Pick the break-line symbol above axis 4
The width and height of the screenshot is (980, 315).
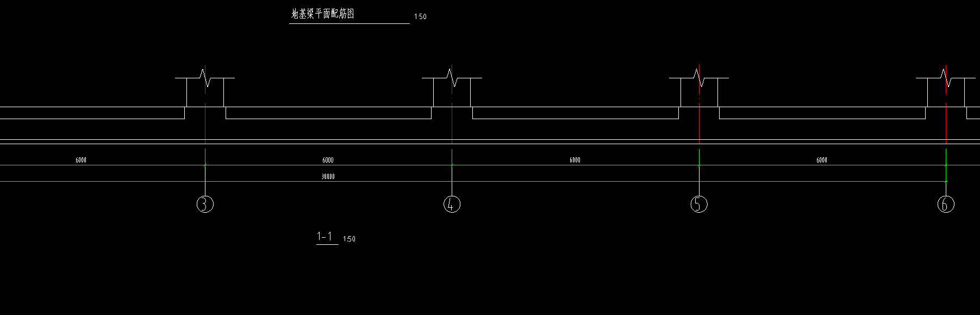tap(452, 78)
